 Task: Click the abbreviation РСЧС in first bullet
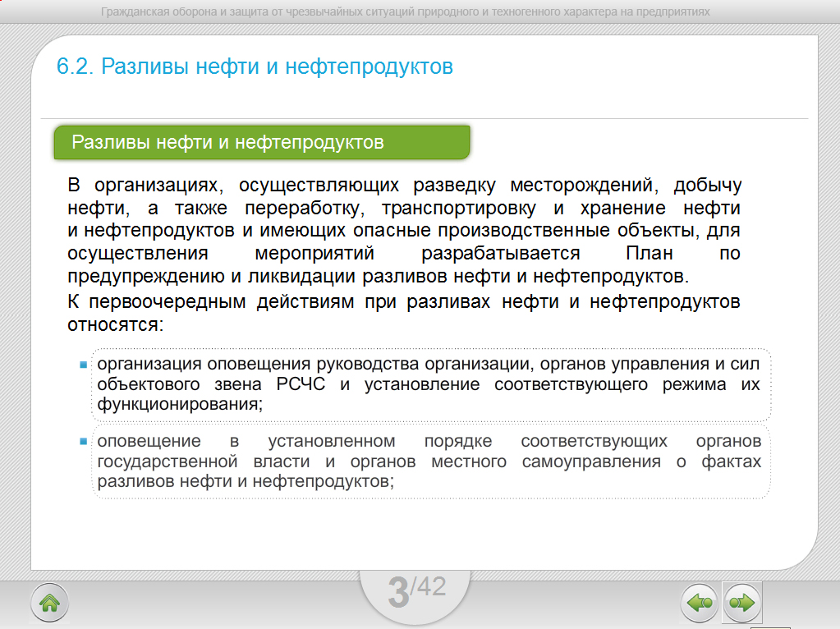(301, 384)
